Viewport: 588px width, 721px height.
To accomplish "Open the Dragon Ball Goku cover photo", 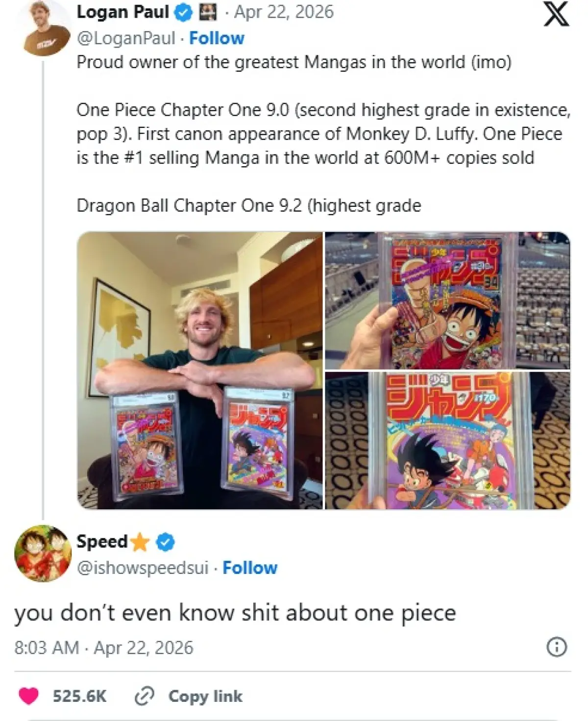I will point(447,440).
